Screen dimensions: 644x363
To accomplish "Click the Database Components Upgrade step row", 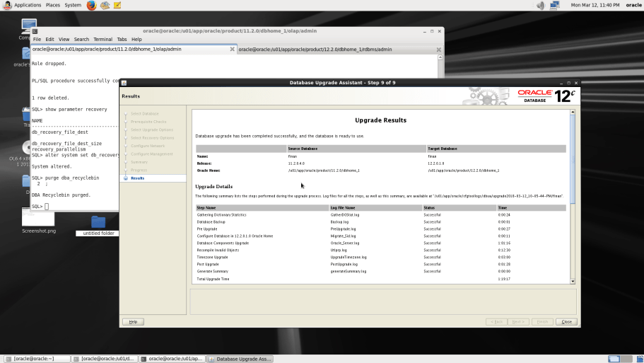I will (381, 243).
